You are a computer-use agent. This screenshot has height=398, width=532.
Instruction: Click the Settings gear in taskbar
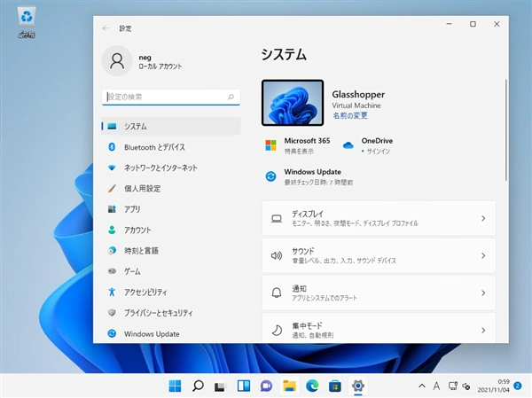pos(358,386)
